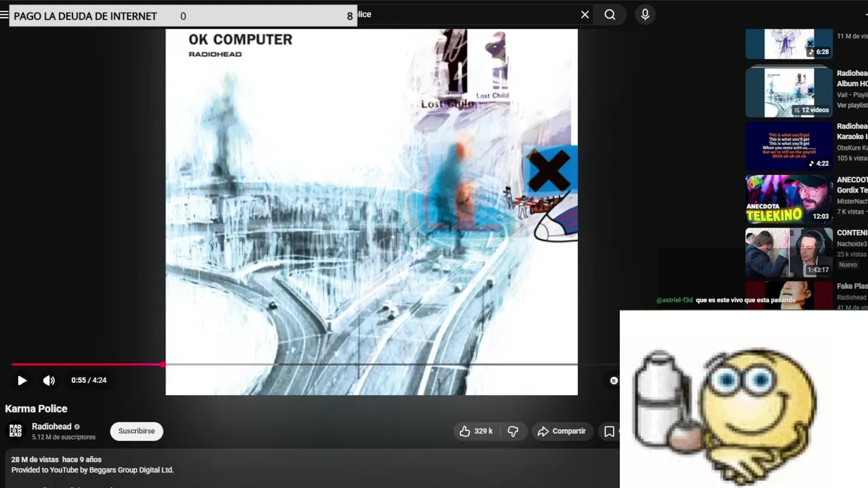
Task: Clear the search box with X
Action: [x=585, y=14]
